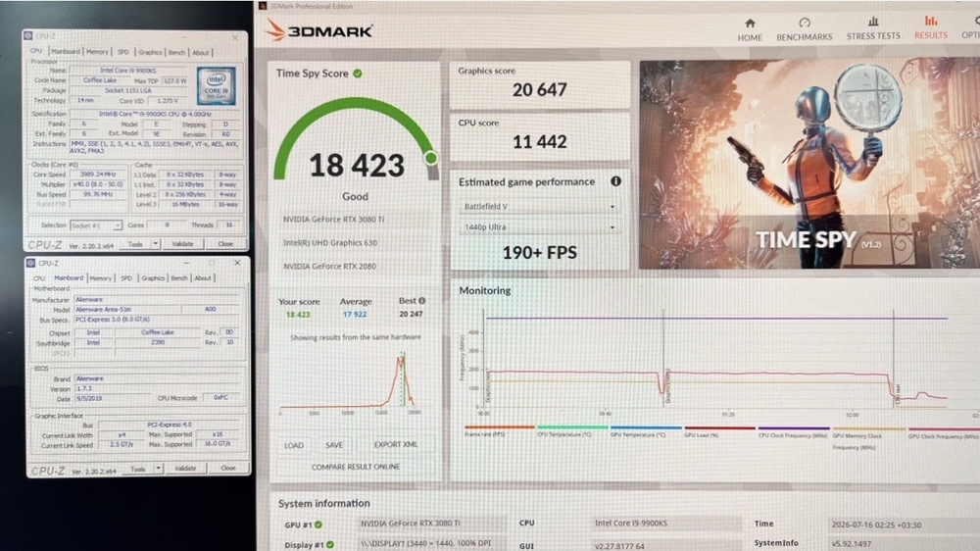Switch to Bench tab in lower CPU-Z window
This screenshot has height=551, width=980.
(179, 278)
